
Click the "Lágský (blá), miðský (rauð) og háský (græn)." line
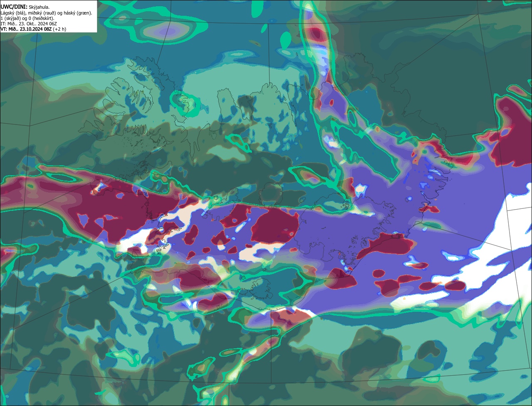pos(46,13)
